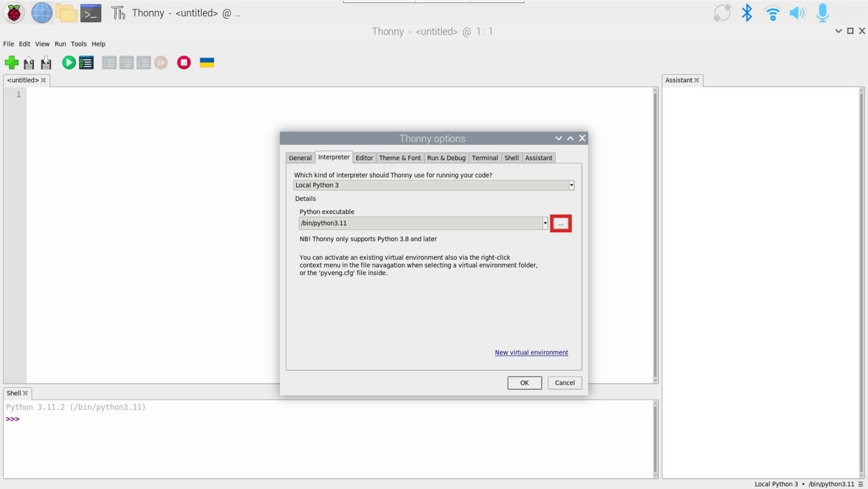Switch to the Terminal options tab
Image resolution: width=868 pixels, height=489 pixels.
click(x=485, y=158)
